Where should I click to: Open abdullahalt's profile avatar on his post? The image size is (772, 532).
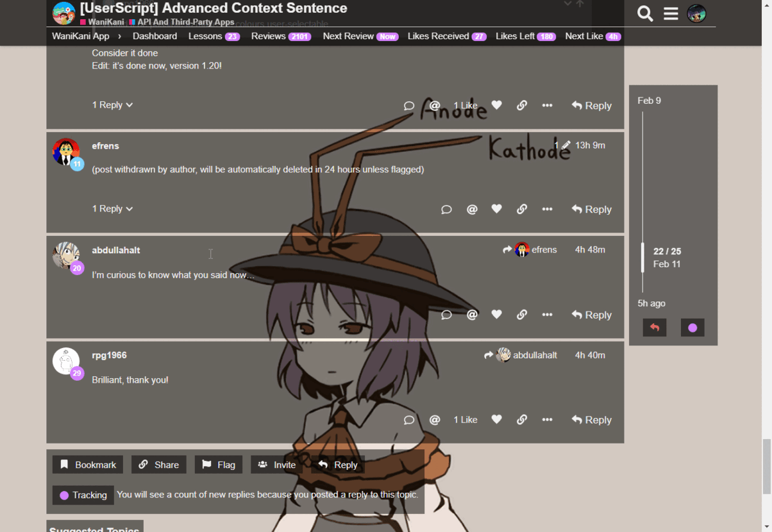tap(66, 256)
